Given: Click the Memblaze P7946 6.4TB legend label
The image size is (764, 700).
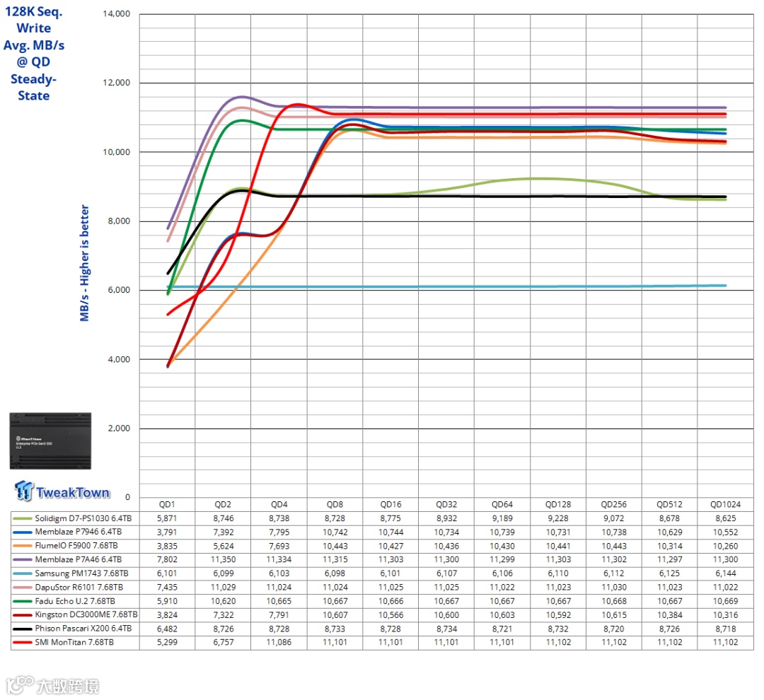Looking at the screenshot, I should [x=78, y=532].
